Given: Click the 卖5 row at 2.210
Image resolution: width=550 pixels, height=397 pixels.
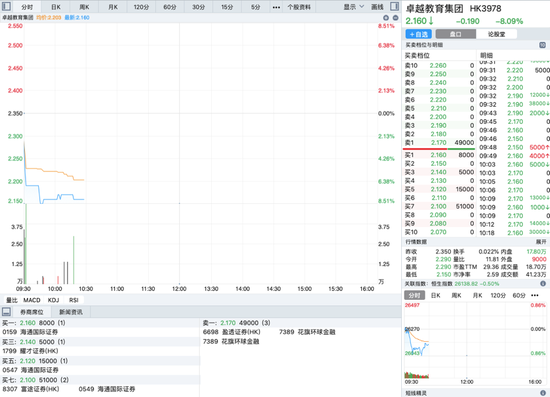Looking at the screenshot, I should pos(439,108).
